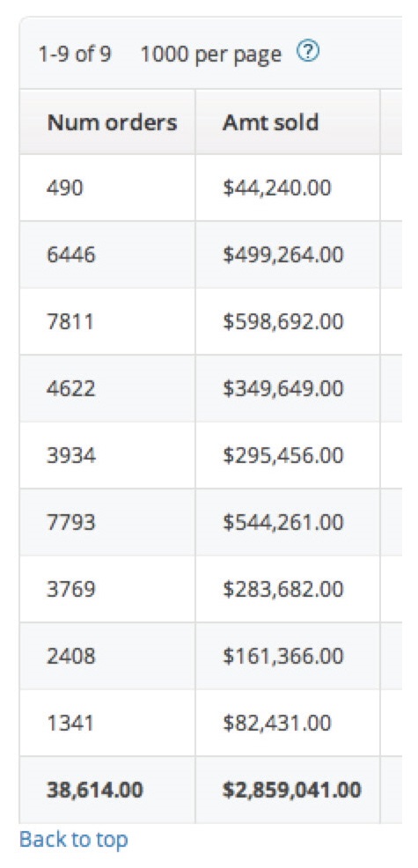Click the $161,366.00 amount cell
This screenshot has height=868, width=418.
288,656
